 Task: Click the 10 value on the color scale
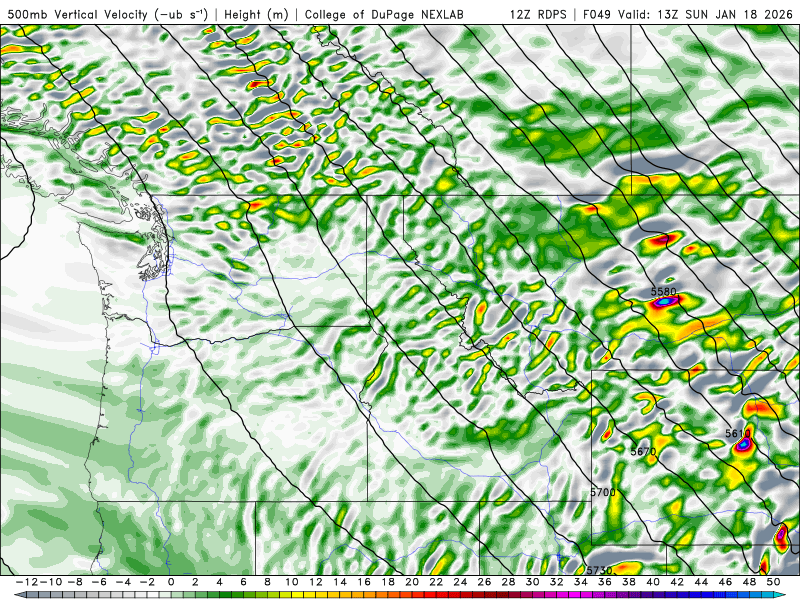pyautogui.click(x=292, y=582)
